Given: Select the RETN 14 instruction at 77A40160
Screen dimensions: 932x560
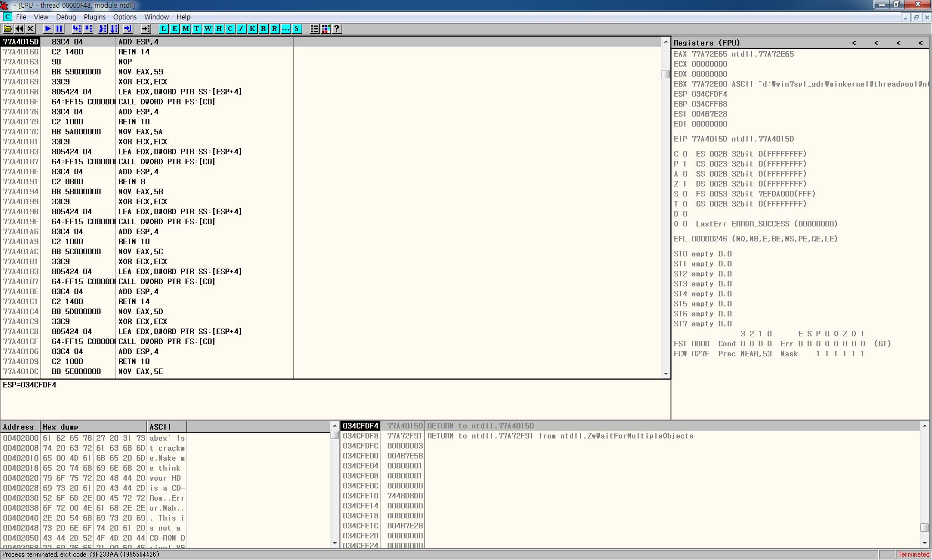Looking at the screenshot, I should pyautogui.click(x=134, y=52).
